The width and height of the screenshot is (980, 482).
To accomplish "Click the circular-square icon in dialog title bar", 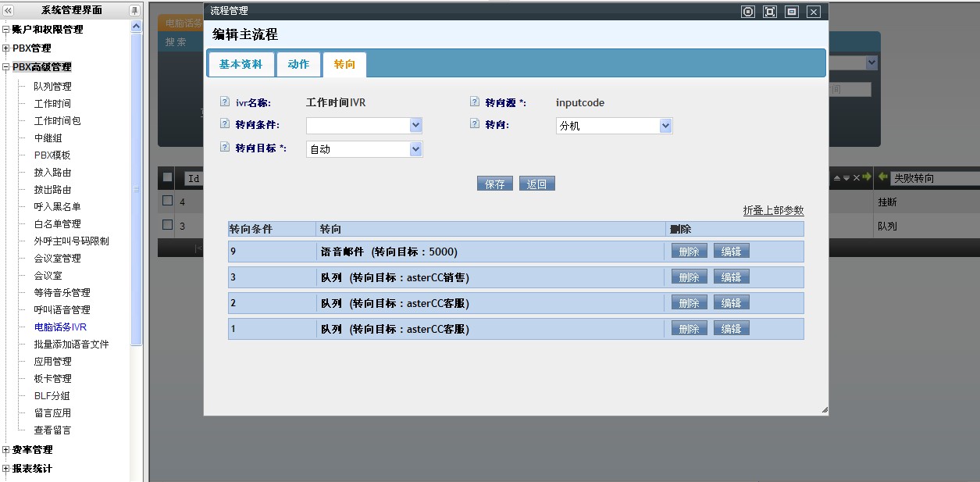I will tap(748, 11).
